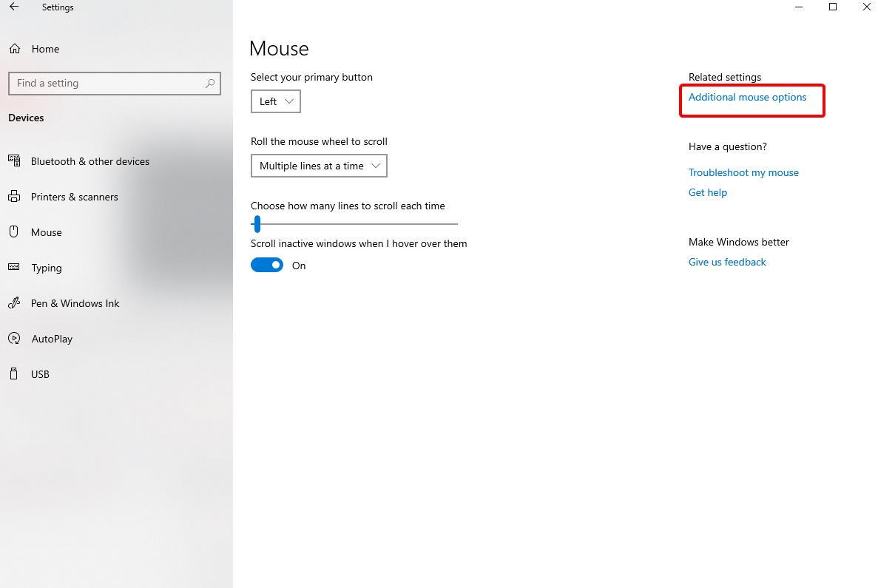Click the AutoPlay icon
This screenshot has height=588, width=878.
(14, 338)
